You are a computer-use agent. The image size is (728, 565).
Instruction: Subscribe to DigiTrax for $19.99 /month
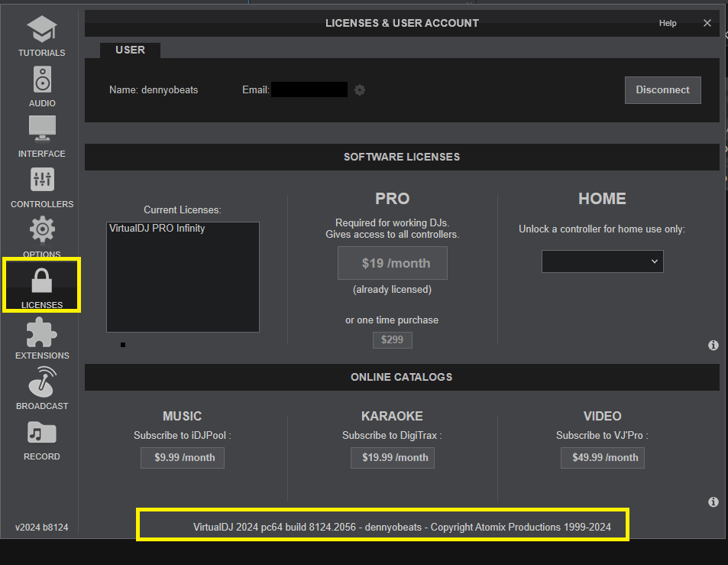[x=393, y=458]
